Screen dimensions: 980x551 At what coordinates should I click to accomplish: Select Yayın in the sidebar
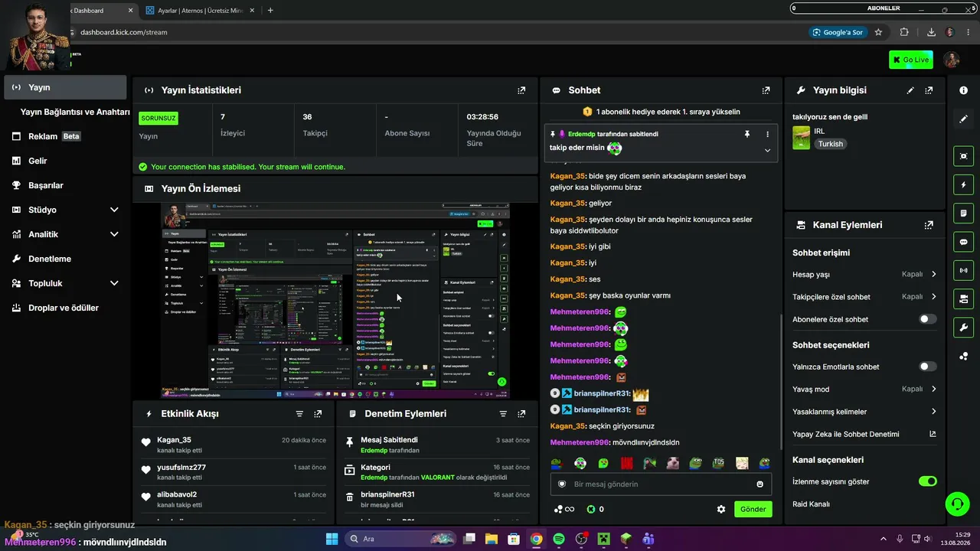(65, 87)
